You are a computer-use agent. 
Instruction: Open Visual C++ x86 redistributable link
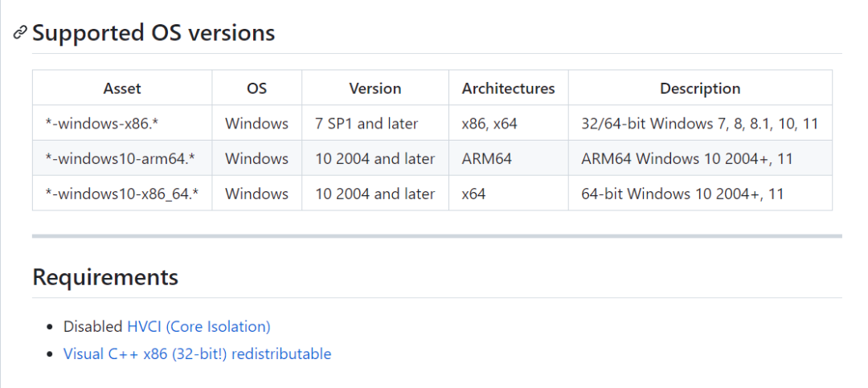click(197, 354)
